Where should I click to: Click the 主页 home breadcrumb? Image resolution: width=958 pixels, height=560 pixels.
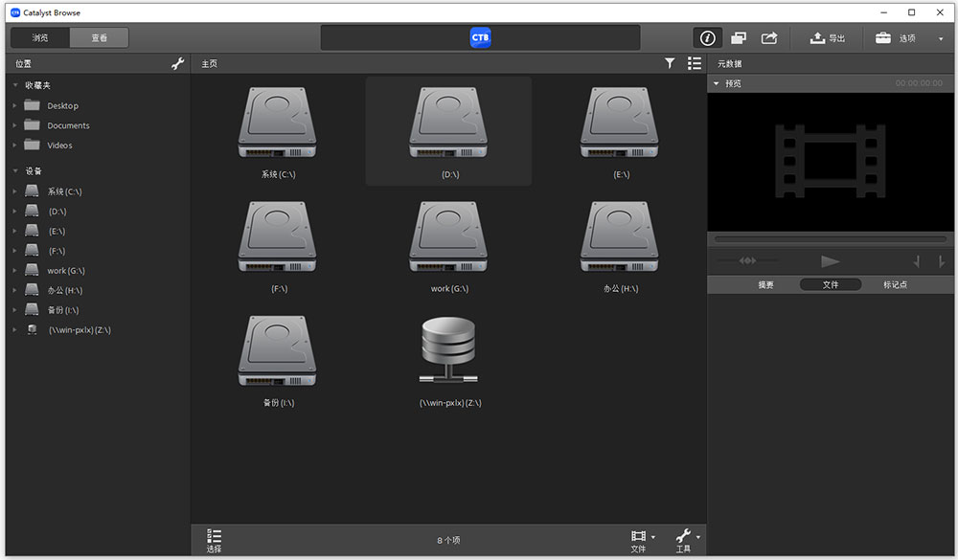tap(210, 63)
